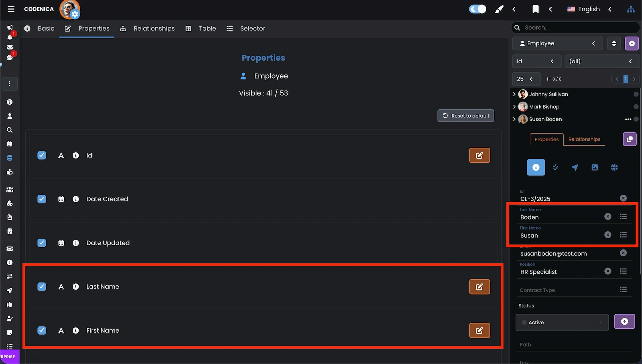Open the edit icon for the Id property
This screenshot has width=642, height=364.
pos(479,155)
